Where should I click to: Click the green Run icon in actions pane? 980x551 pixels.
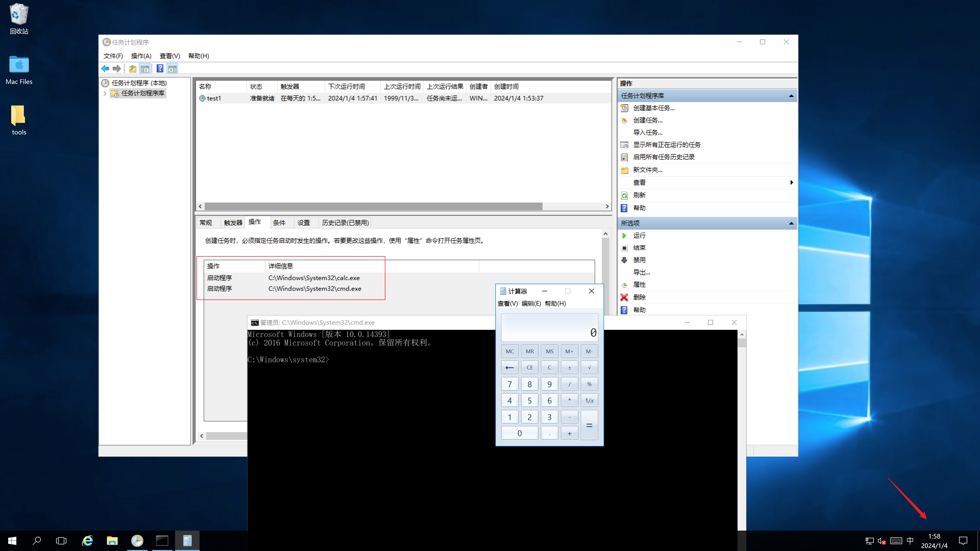(x=624, y=235)
